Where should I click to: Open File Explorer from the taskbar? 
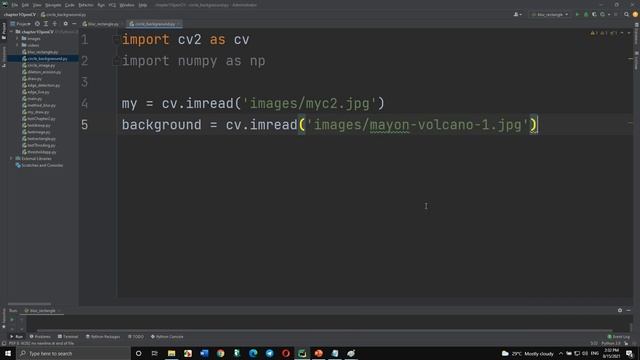pos(171,353)
